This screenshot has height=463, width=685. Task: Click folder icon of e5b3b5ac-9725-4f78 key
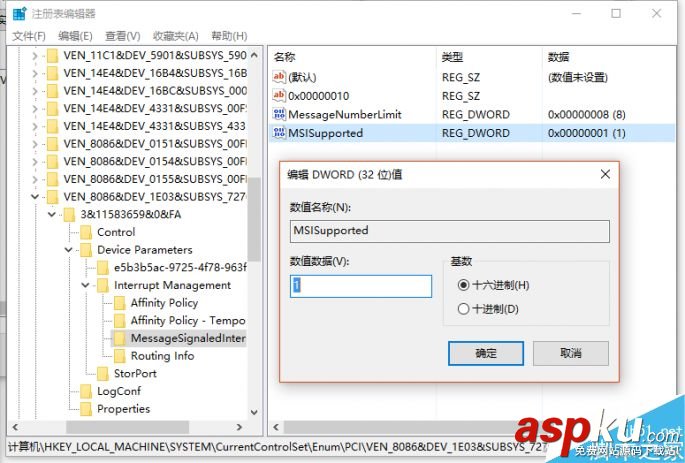[103, 268]
